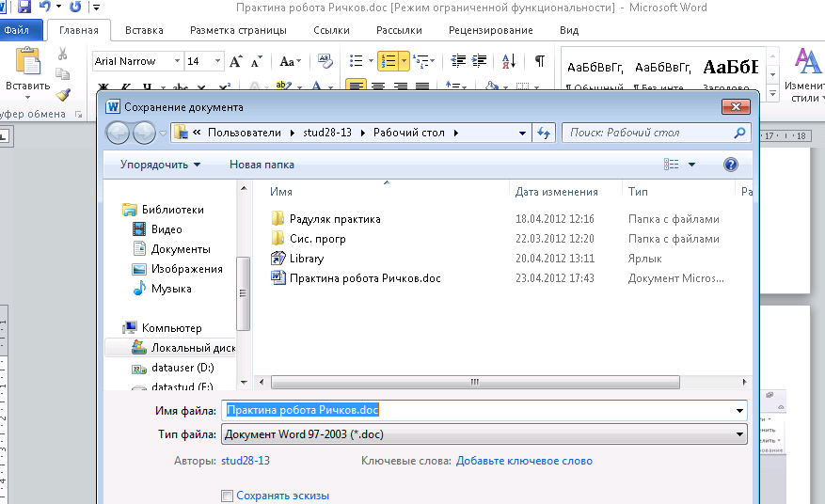Switch to the Вид tab
825x504 pixels.
(x=569, y=30)
